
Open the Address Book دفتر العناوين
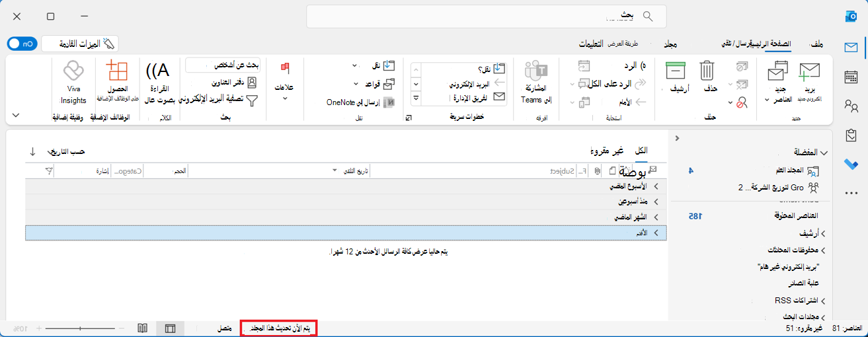(x=235, y=83)
